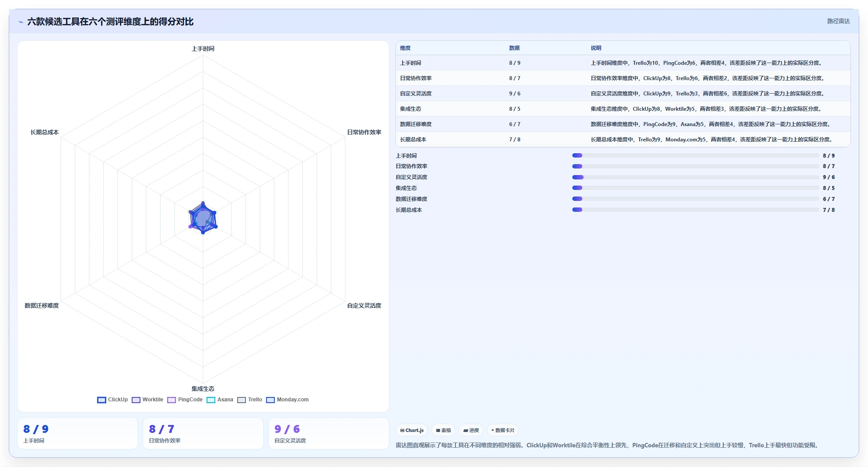The height and width of the screenshot is (467, 868).
Task: Click the Chart.js chip
Action: click(x=412, y=430)
